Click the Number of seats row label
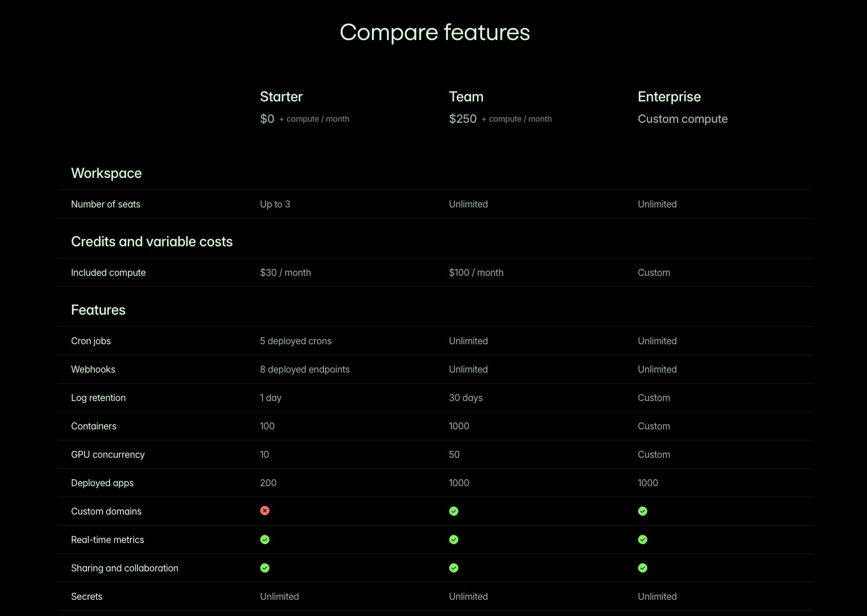The image size is (867, 616). coord(105,204)
